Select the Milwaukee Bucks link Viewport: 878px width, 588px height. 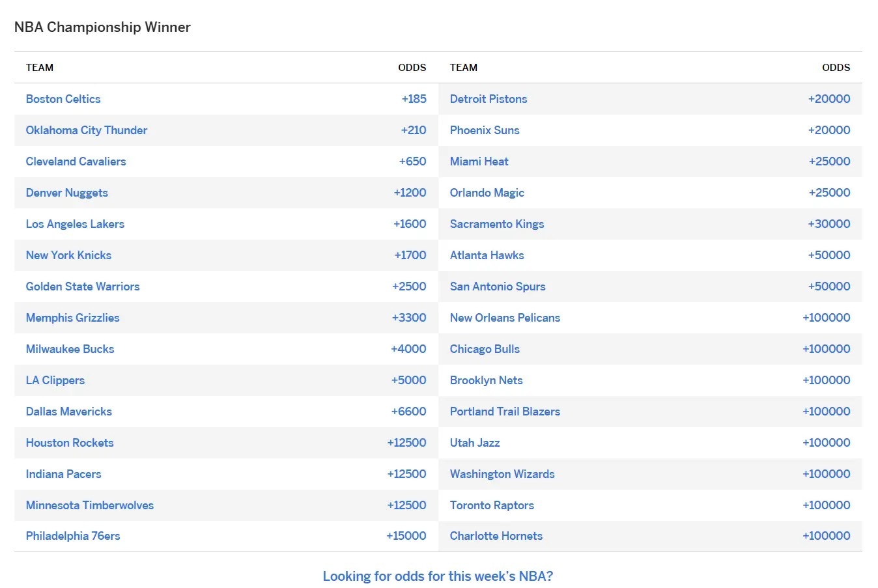[x=70, y=349]
